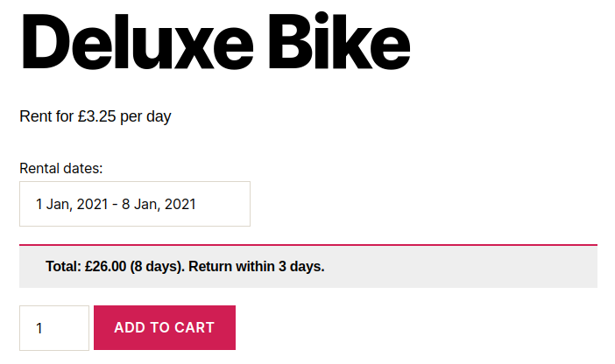
Task: Click the "(8 days)" duration text
Action: [156, 267]
